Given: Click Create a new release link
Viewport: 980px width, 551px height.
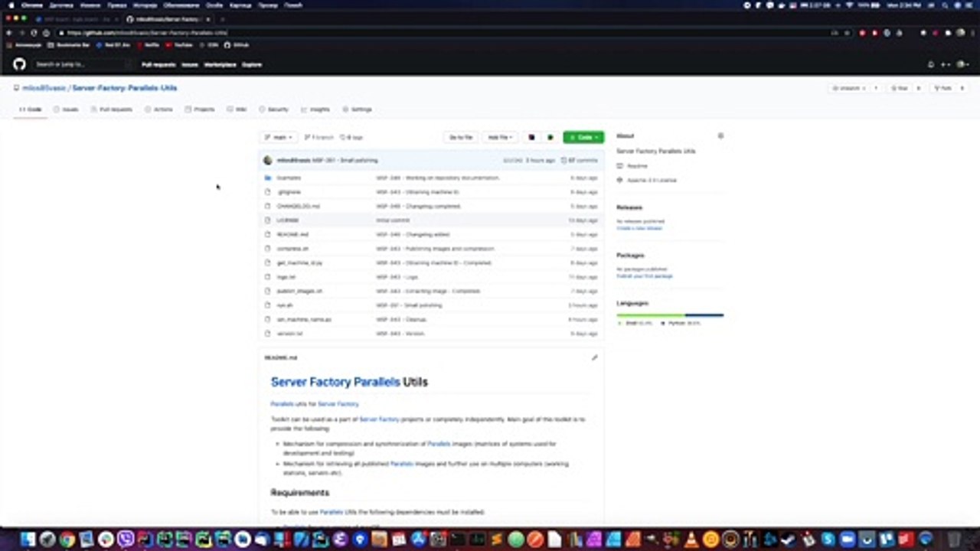Looking at the screenshot, I should coord(639,228).
